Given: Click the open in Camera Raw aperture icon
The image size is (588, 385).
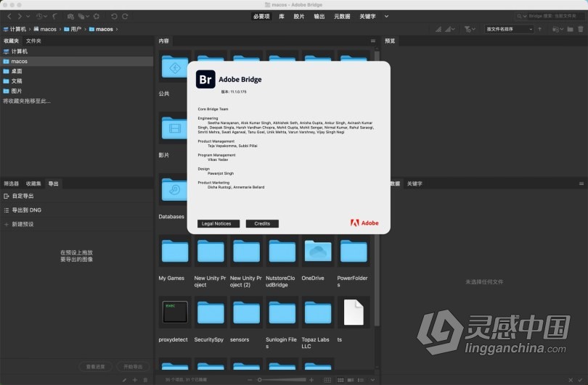Looking at the screenshot, I should (97, 17).
